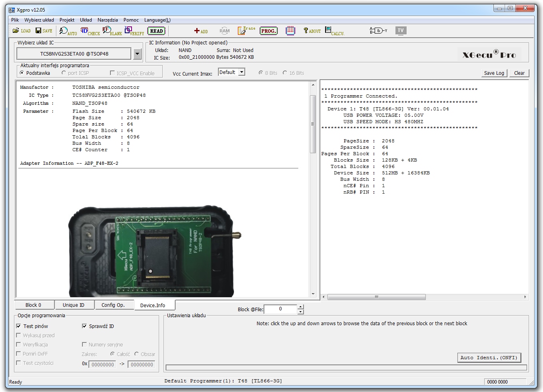Open the Narzędzia menu
The width and height of the screenshot is (543, 392).
pos(108,20)
